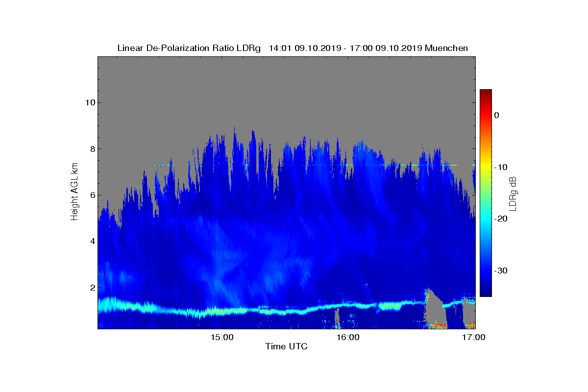Click the height tick label 8
Viewport: 588px width, 392px height.
pos(92,148)
